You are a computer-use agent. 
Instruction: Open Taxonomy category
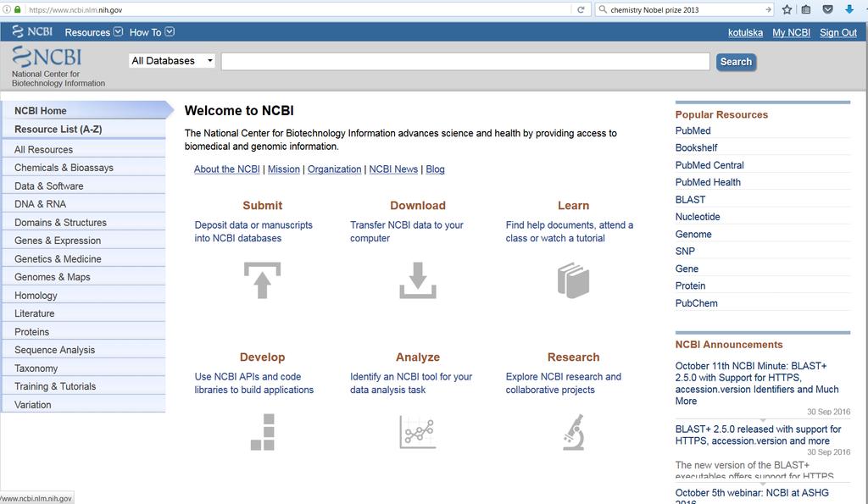(84, 368)
